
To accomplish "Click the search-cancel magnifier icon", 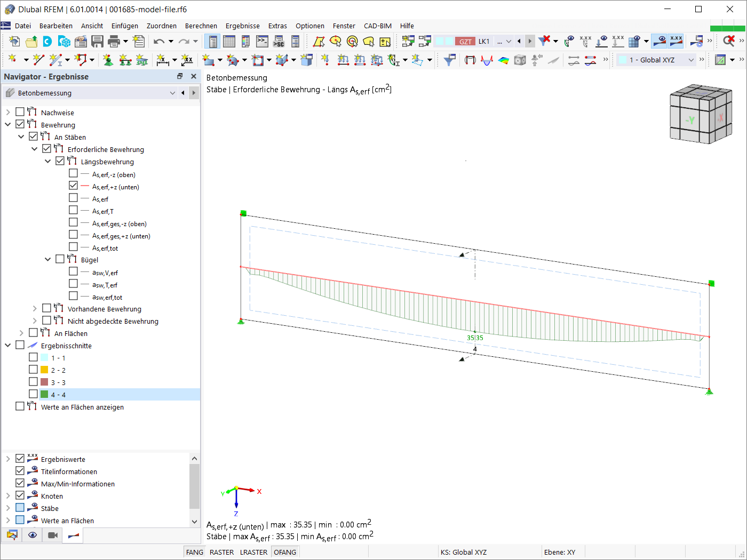I will [x=729, y=41].
